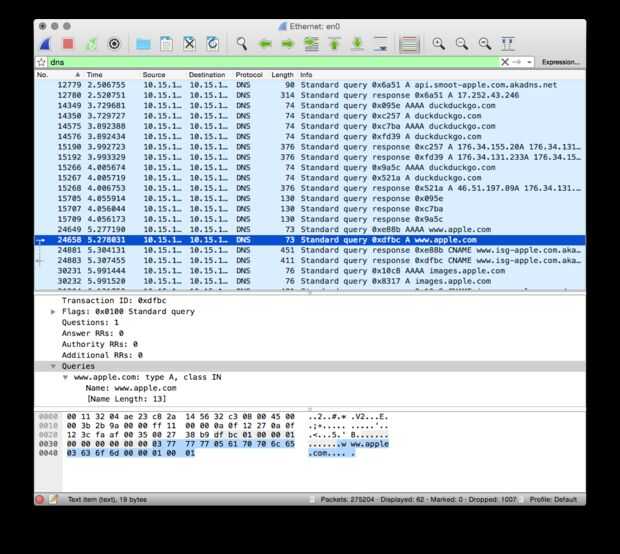Toggle auto-scroll during live capture
The height and width of the screenshot is (554, 620).
[x=381, y=43]
